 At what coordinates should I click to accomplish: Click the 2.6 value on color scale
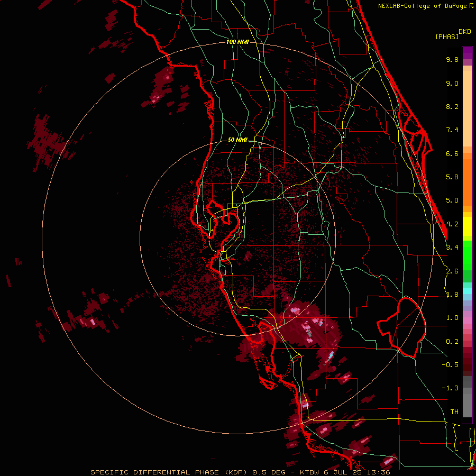452,271
